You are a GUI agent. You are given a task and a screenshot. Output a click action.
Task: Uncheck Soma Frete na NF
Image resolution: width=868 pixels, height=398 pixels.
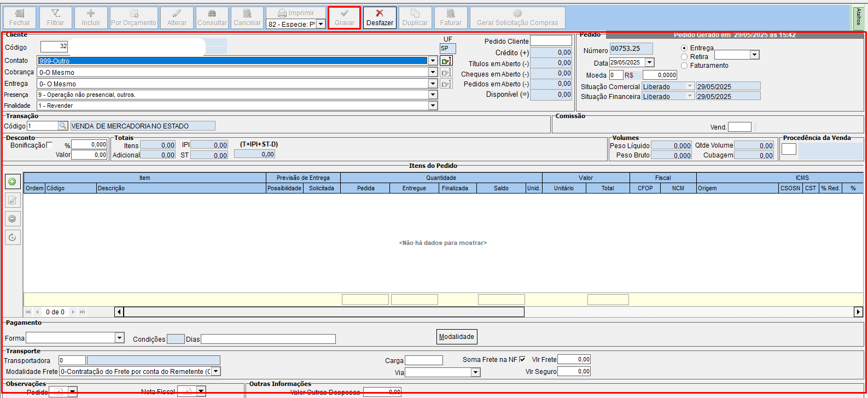pos(523,359)
